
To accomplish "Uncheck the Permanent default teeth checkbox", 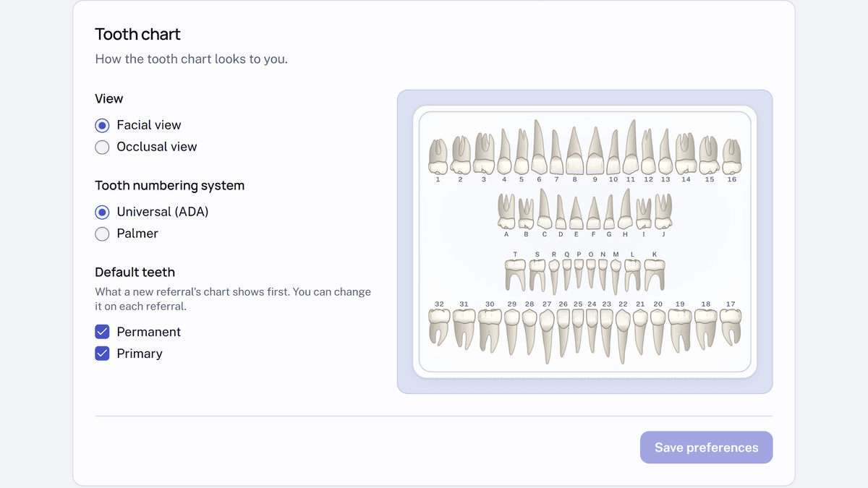I will coord(103,332).
